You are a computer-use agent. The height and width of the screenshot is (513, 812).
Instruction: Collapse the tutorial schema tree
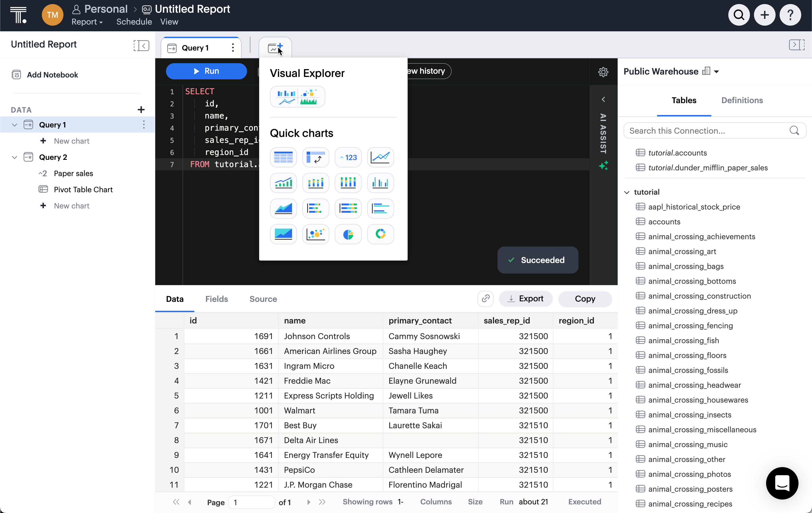627,192
